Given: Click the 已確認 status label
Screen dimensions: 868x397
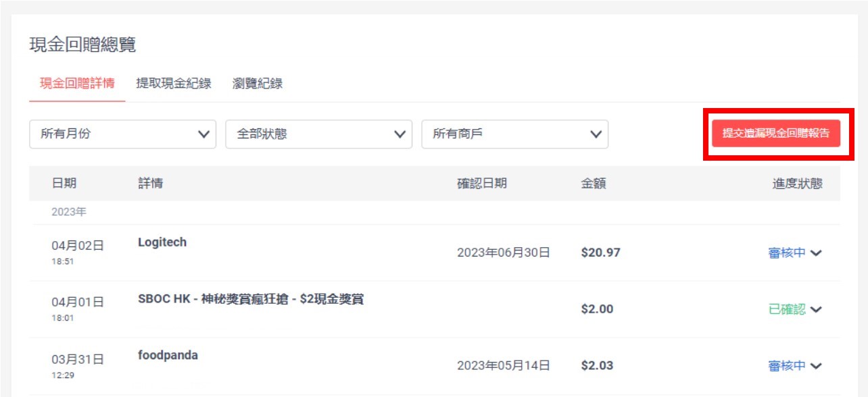Looking at the screenshot, I should tap(787, 309).
